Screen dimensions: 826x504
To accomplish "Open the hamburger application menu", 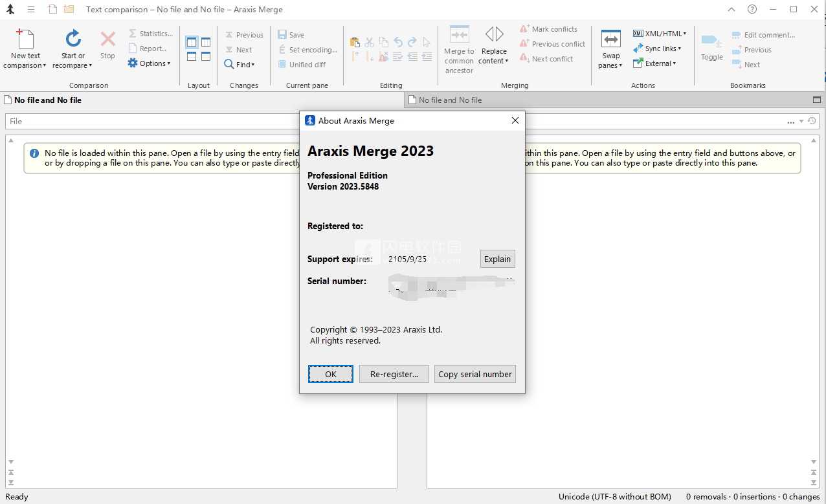I will pyautogui.click(x=30, y=10).
